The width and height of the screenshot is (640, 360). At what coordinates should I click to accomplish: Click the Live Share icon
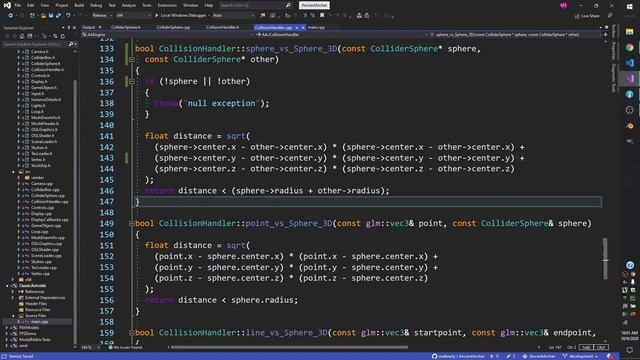click(577, 16)
